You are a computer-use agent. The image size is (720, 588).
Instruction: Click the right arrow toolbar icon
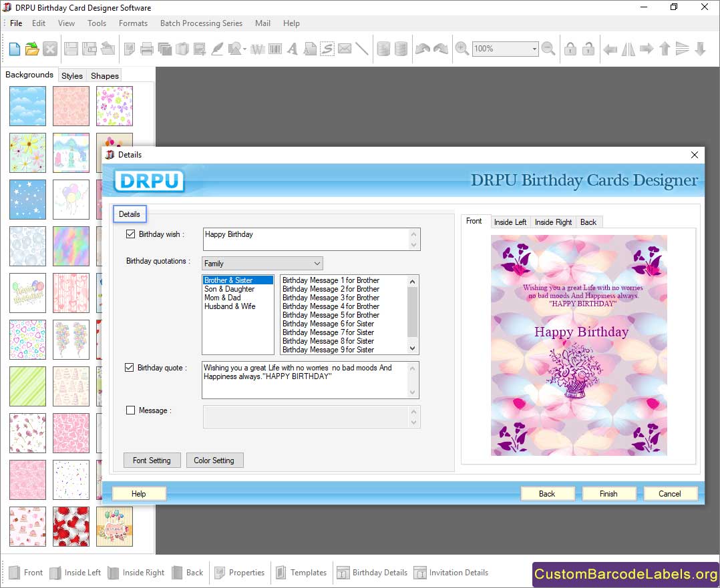point(647,49)
